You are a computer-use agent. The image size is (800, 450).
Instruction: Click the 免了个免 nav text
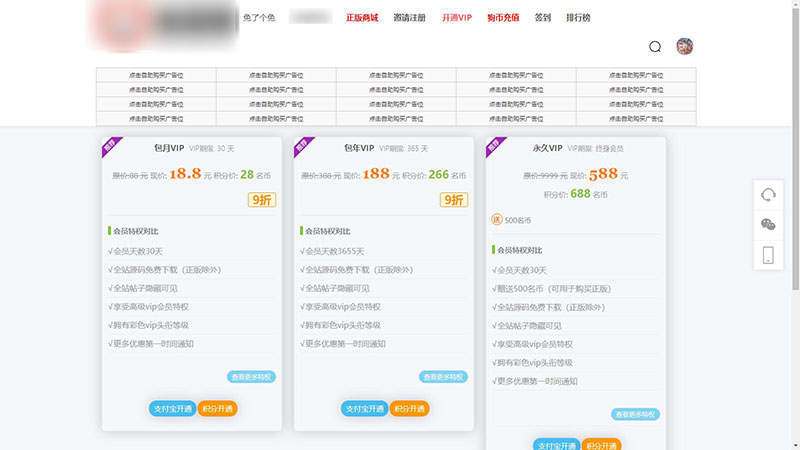tap(259, 18)
